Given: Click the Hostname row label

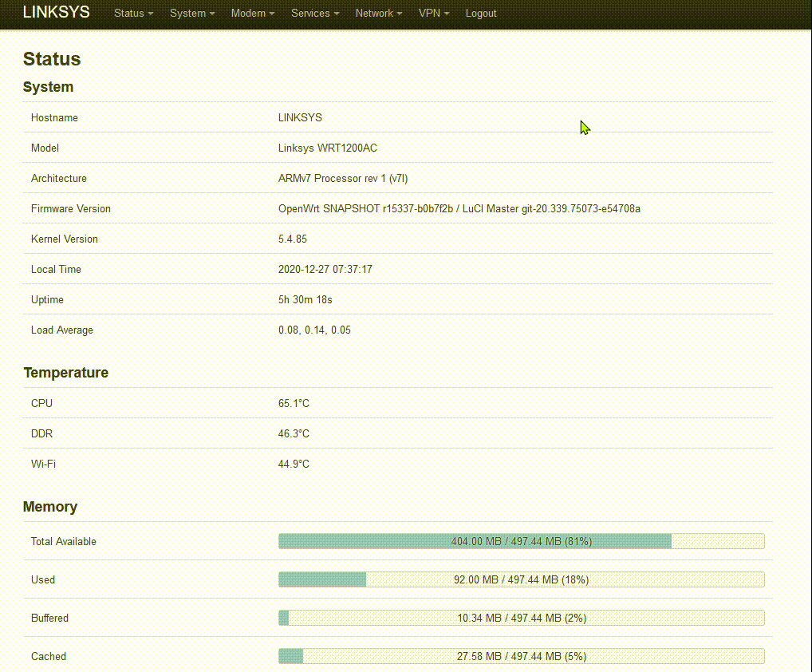Looking at the screenshot, I should tap(54, 117).
